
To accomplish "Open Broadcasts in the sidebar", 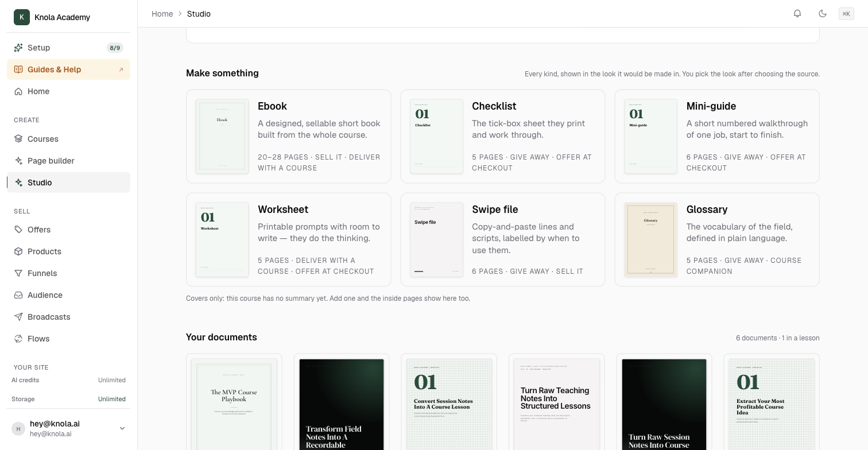I will point(68,317).
